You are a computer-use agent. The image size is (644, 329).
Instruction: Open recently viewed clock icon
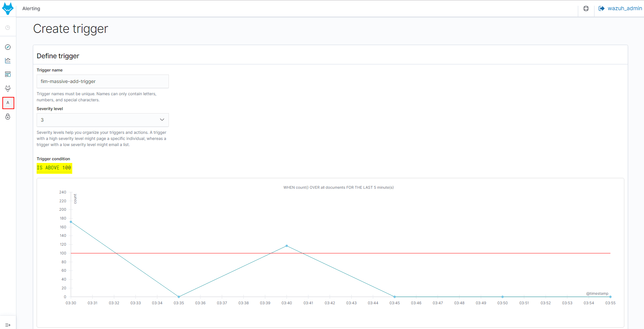[x=8, y=28]
